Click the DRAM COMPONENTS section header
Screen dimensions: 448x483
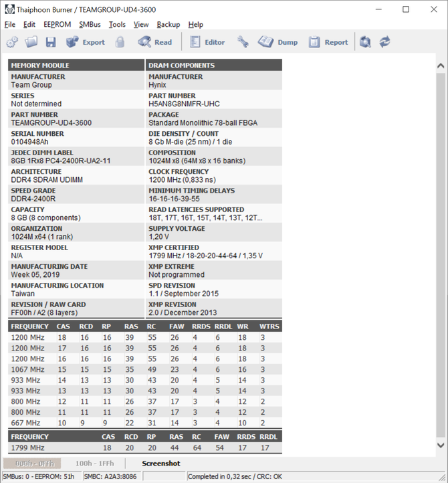pos(214,66)
